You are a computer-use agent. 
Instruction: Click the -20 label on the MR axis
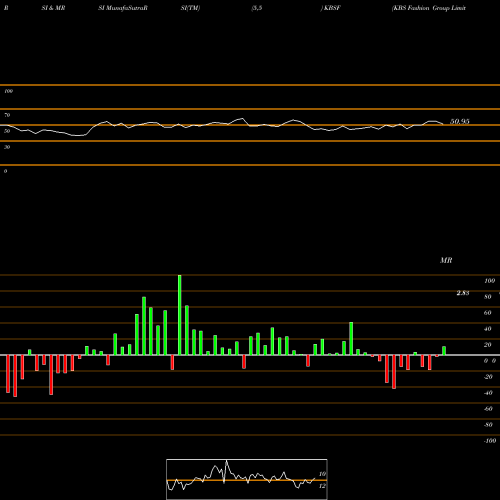pos(488,377)
